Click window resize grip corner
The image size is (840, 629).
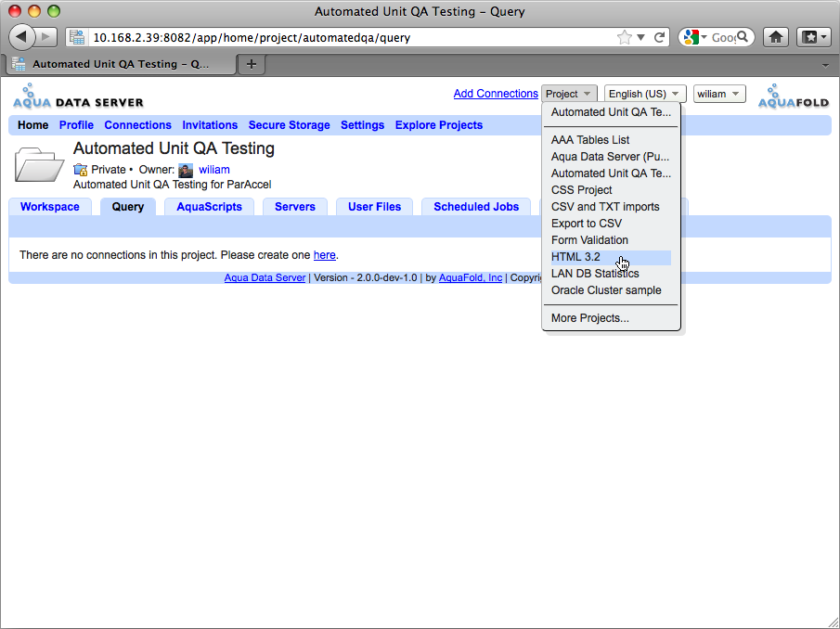834,623
